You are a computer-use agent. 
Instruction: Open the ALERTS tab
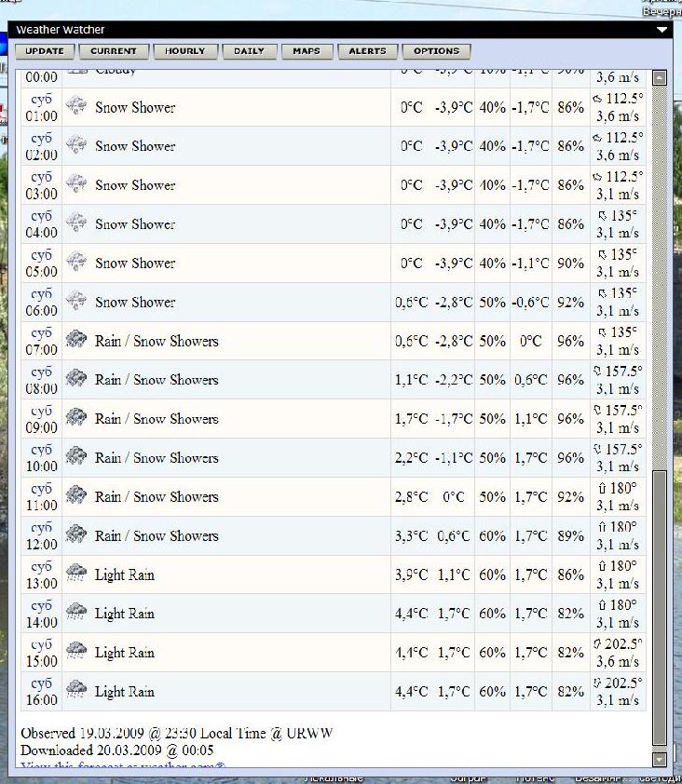(x=367, y=51)
